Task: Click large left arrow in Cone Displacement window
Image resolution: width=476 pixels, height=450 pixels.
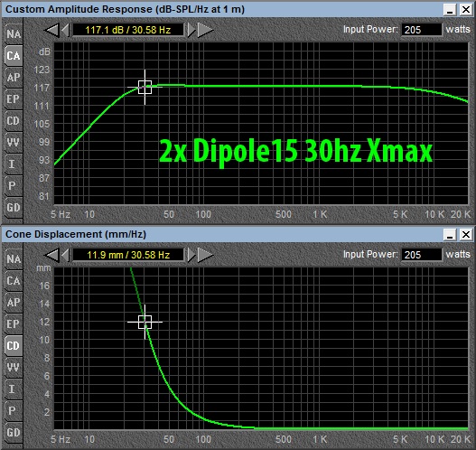Action: point(51,255)
